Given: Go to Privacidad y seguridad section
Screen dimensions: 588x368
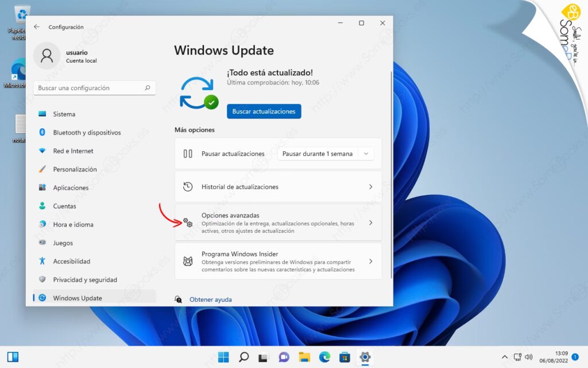Looking at the screenshot, I should tap(85, 279).
